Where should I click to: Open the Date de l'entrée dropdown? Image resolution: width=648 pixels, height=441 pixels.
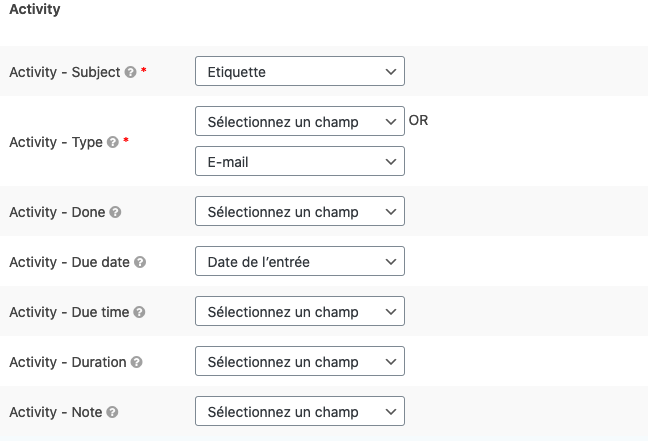click(x=300, y=261)
